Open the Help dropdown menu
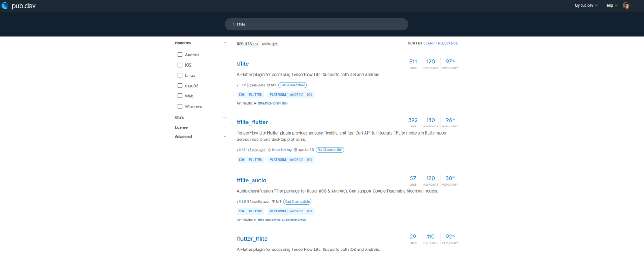The image size is (644, 254). click(611, 5)
